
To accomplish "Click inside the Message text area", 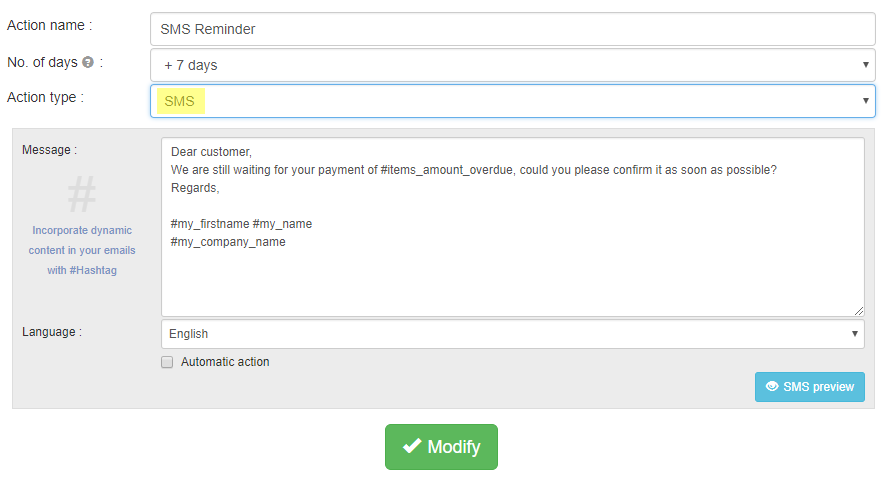I will click(512, 270).
